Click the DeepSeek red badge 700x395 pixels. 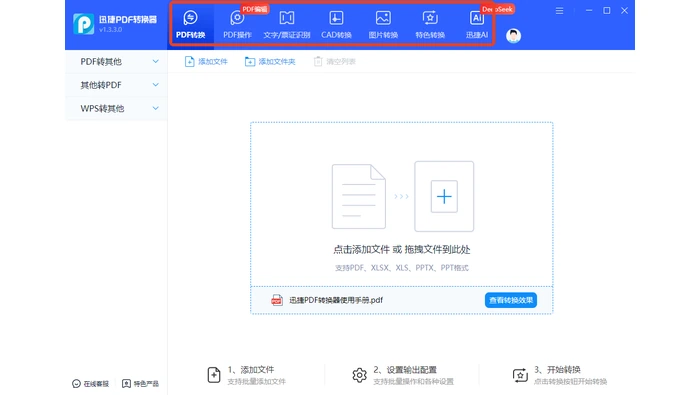[497, 9]
